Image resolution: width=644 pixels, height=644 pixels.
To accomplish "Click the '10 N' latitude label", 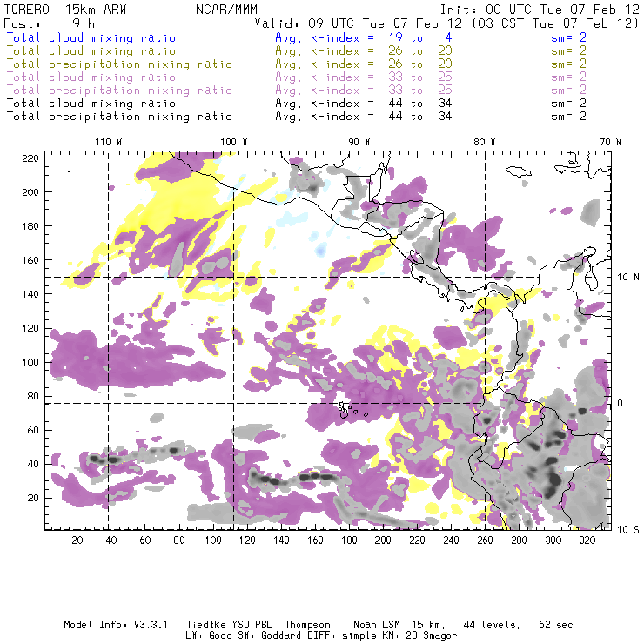I will click(628, 278).
